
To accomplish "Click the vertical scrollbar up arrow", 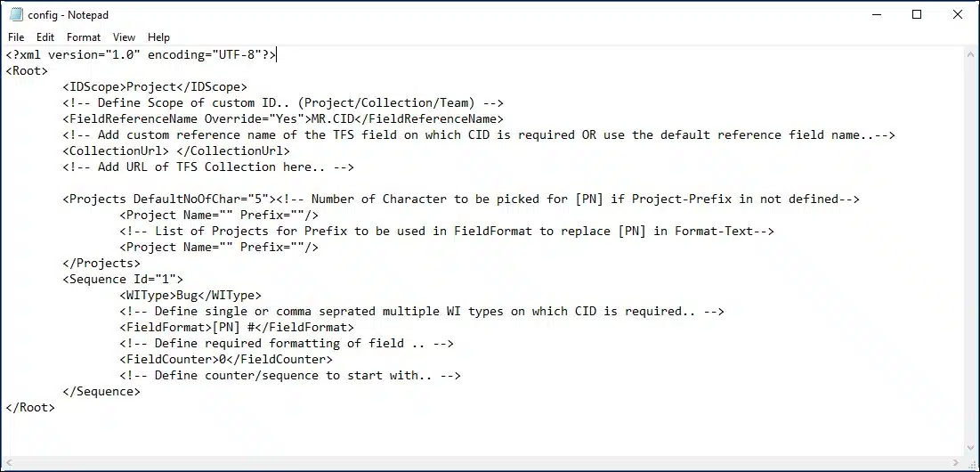I will click(969, 55).
